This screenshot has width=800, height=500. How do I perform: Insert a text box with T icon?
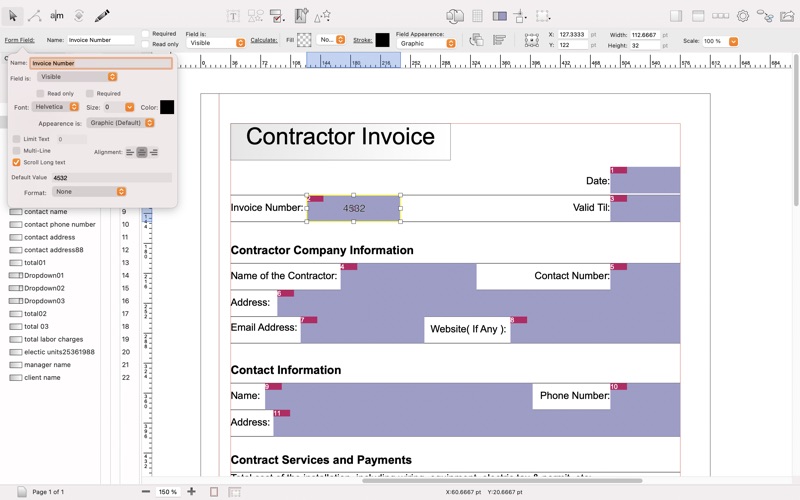point(233,16)
